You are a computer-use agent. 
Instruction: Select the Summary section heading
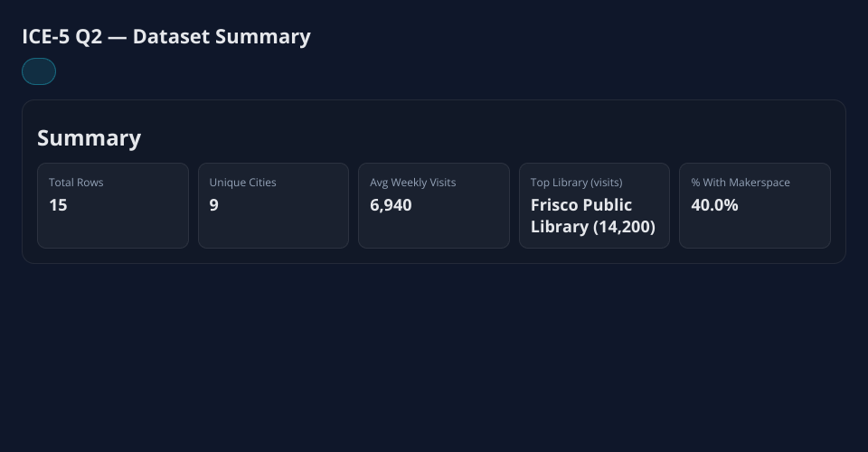tap(89, 138)
